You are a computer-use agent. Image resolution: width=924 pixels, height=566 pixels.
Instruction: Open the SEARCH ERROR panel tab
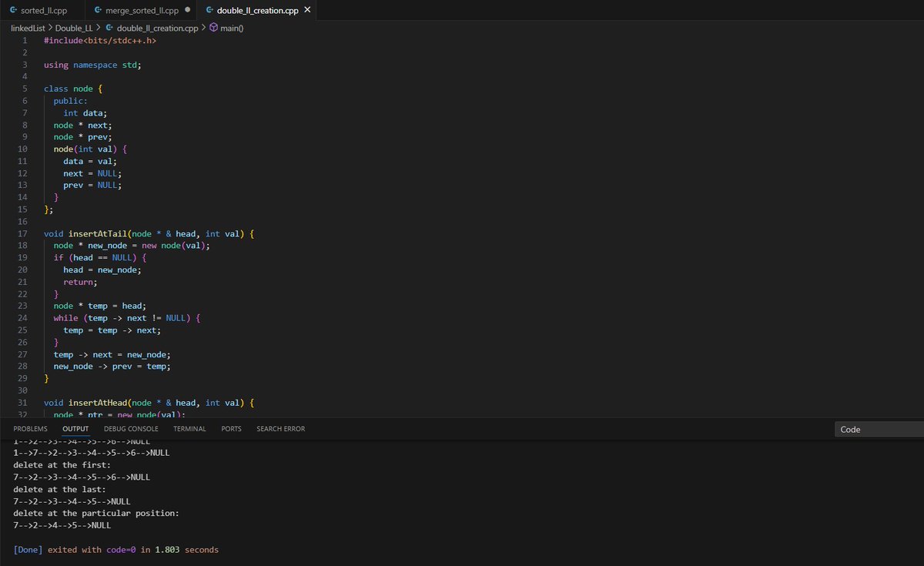(280, 429)
